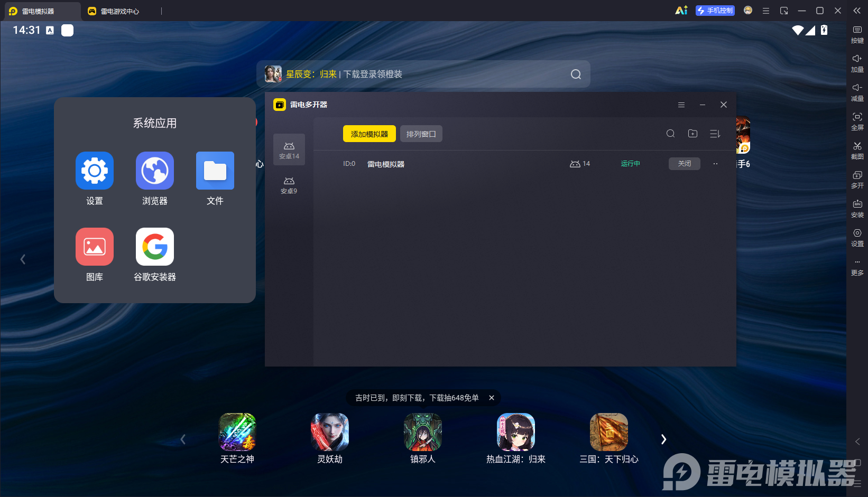Click the Wi-Fi icon in Android status bar
Image resolution: width=868 pixels, height=497 pixels.
tap(798, 30)
